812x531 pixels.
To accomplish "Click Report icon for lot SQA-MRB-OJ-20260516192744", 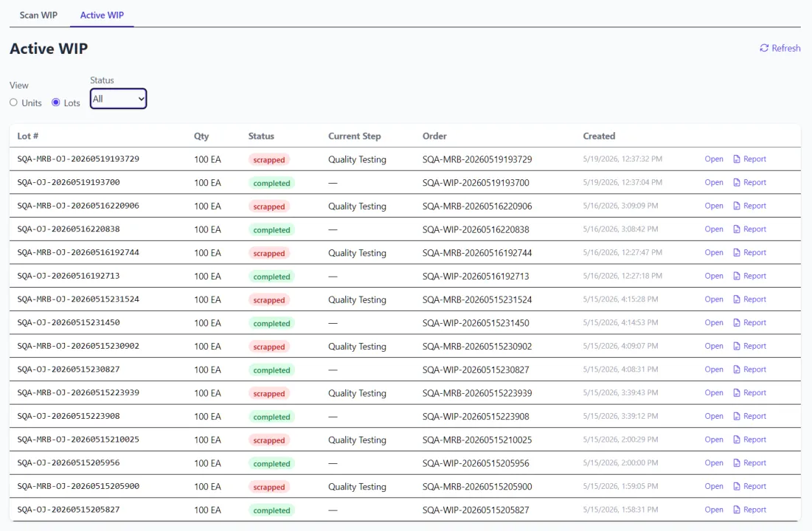I will tap(736, 252).
